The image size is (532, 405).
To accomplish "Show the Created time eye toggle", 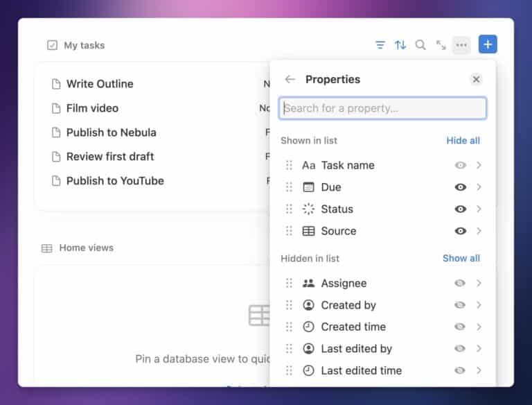I will click(x=460, y=327).
